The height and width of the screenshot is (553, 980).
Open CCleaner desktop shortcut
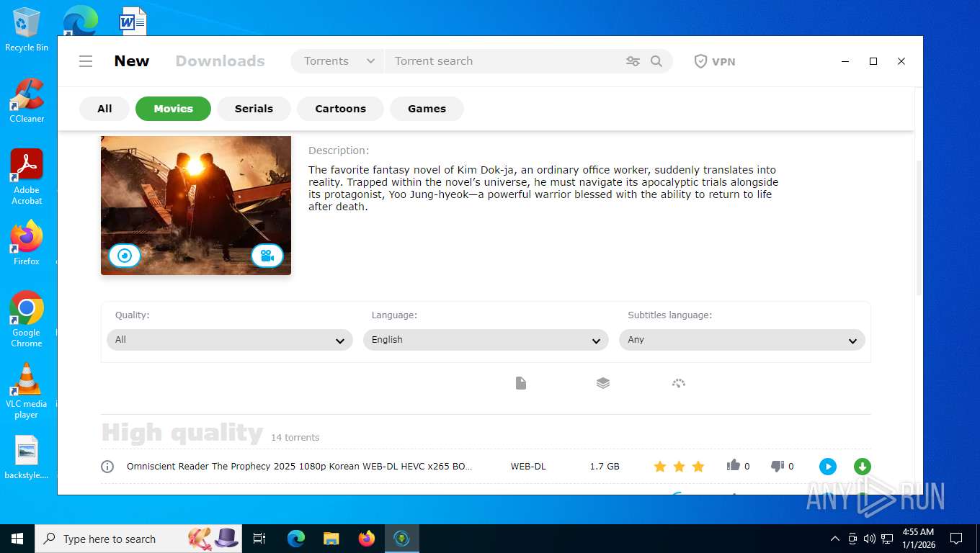pos(27,101)
